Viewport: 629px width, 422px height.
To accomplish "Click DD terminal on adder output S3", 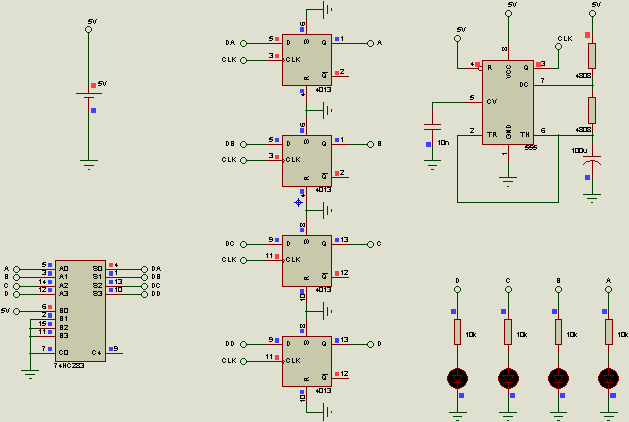I will (144, 294).
